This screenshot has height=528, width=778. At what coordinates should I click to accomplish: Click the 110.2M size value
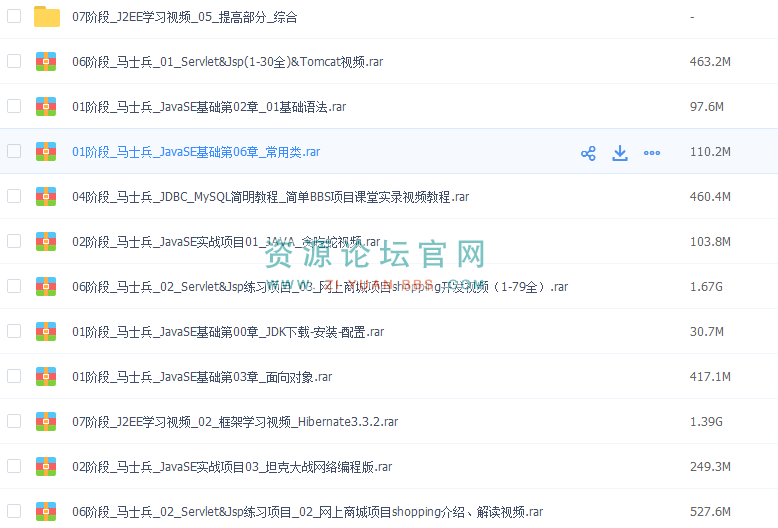pyautogui.click(x=710, y=152)
